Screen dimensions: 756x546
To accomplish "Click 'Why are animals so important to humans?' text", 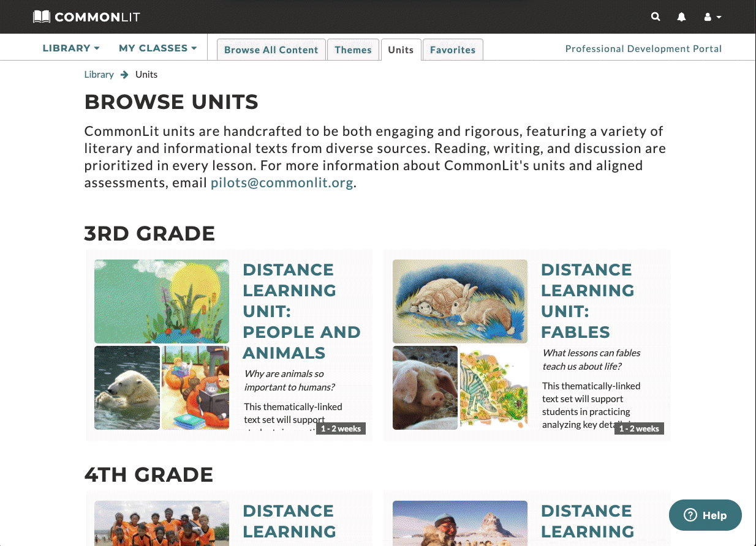I will (x=289, y=380).
